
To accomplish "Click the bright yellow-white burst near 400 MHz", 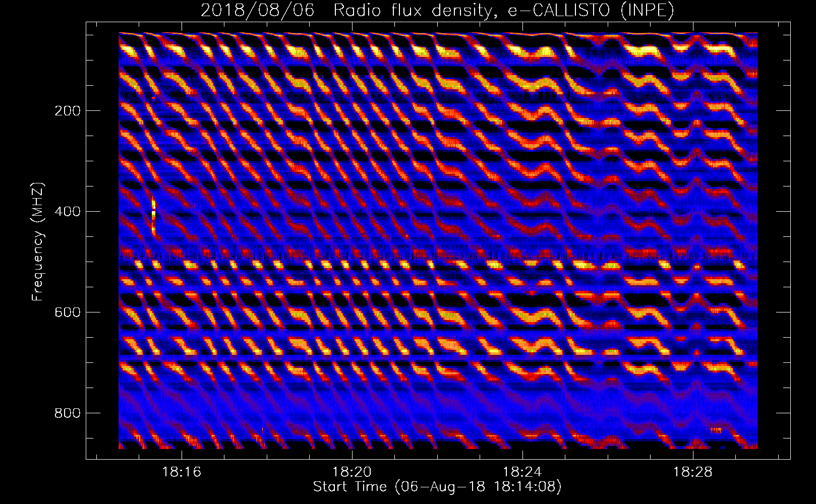I will click(154, 216).
